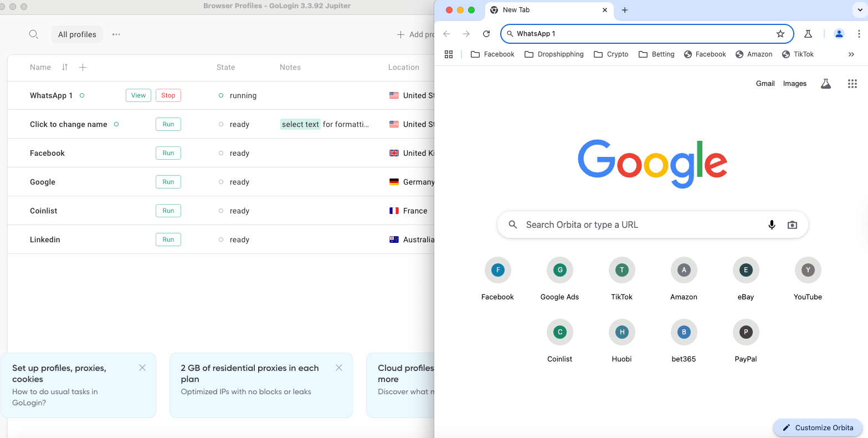Screen dimensions: 868x438
Task: Open the Amazon shortcut tile
Action: (684, 279)
